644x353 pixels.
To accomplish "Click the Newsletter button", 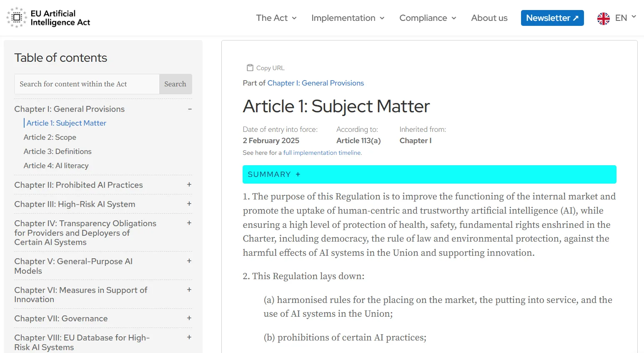I will tap(552, 18).
